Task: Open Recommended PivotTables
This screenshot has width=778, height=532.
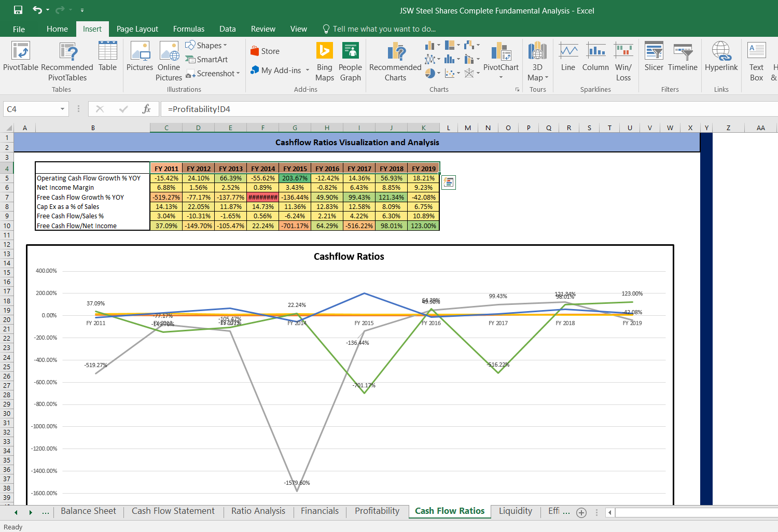Action: (x=67, y=62)
